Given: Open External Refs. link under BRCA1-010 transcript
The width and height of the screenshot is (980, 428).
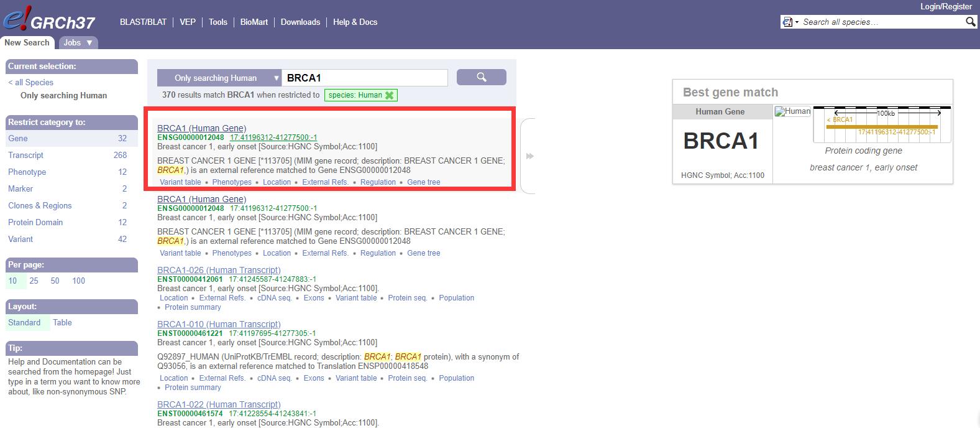Looking at the screenshot, I should pyautogui.click(x=222, y=378).
